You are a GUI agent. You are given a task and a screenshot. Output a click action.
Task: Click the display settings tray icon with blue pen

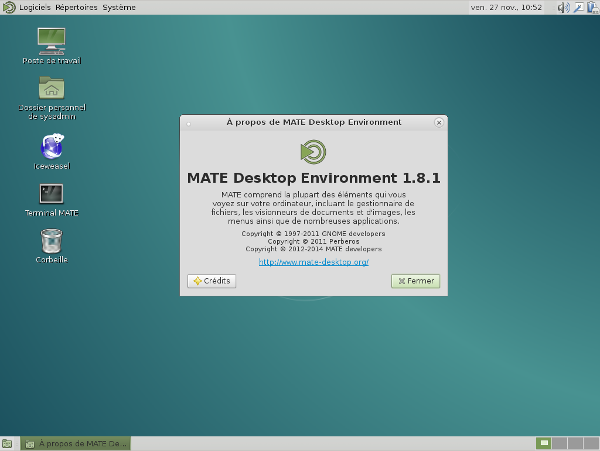[579, 7]
